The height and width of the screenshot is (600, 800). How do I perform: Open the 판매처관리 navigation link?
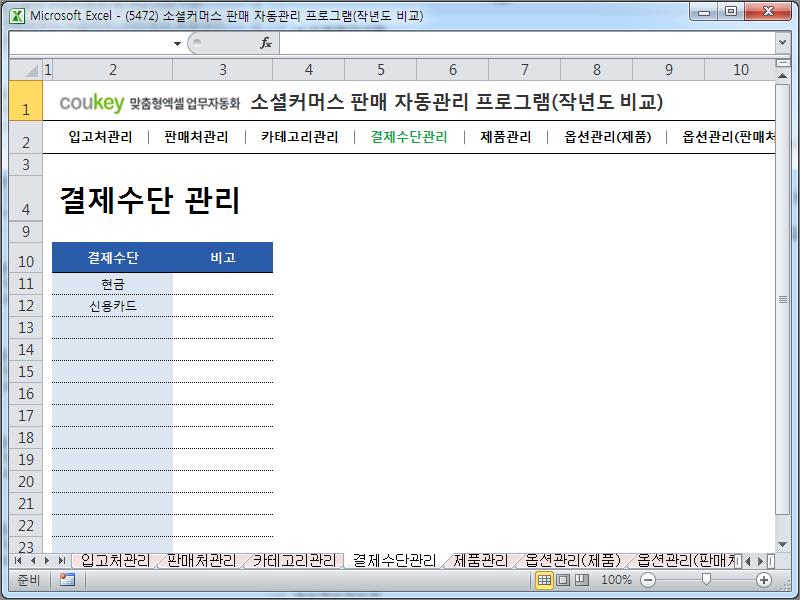tap(196, 137)
